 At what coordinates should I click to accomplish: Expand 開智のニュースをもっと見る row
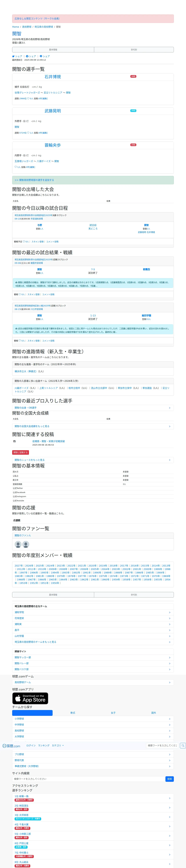coord(93,460)
